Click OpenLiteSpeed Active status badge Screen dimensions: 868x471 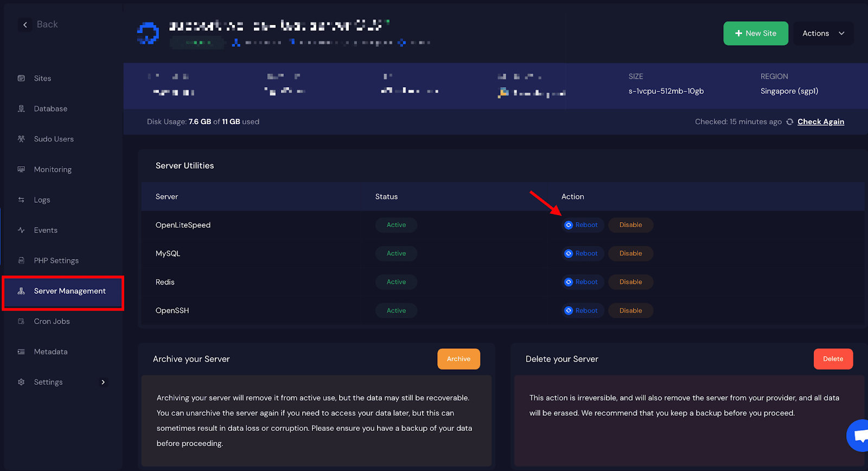tap(396, 225)
